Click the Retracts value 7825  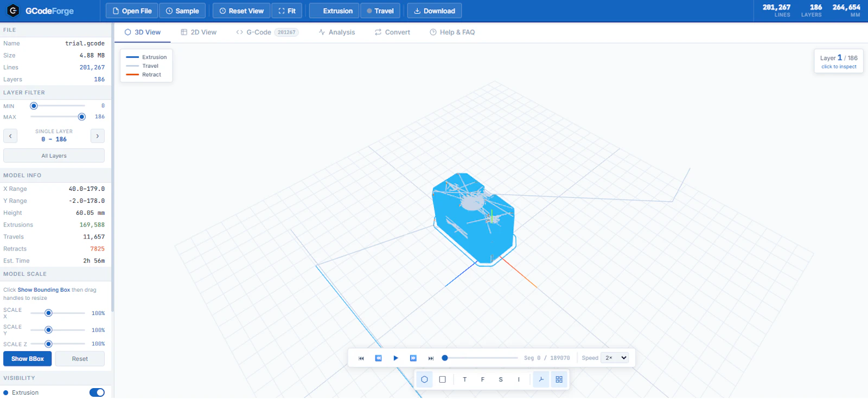tap(98, 249)
